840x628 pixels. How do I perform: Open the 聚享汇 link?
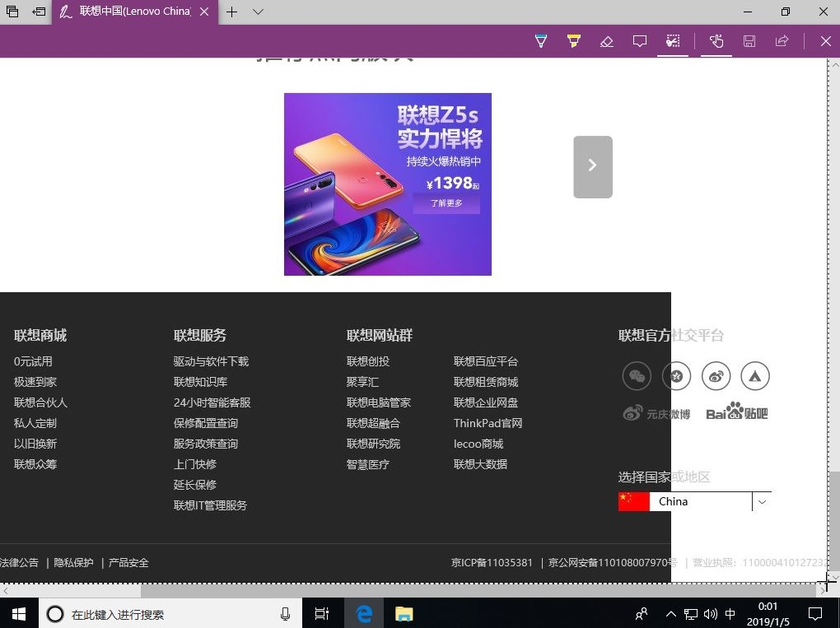point(362,382)
